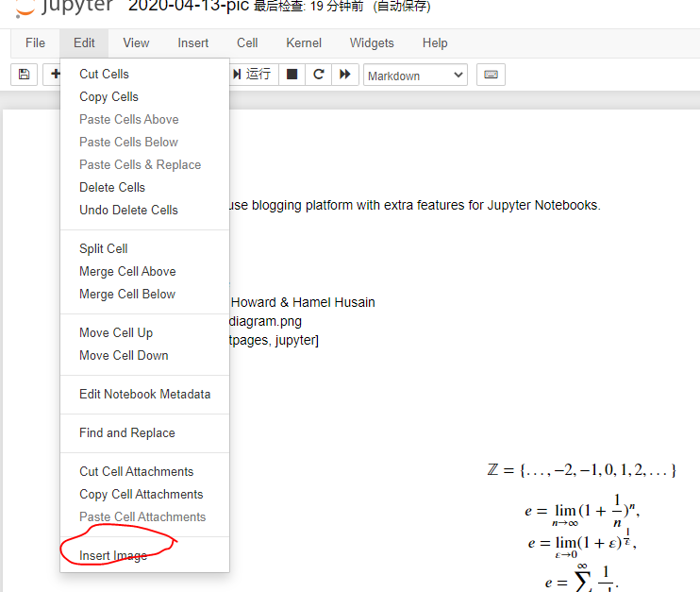Click the restart and run all icon
Image resolution: width=700 pixels, height=592 pixels.
pos(345,75)
